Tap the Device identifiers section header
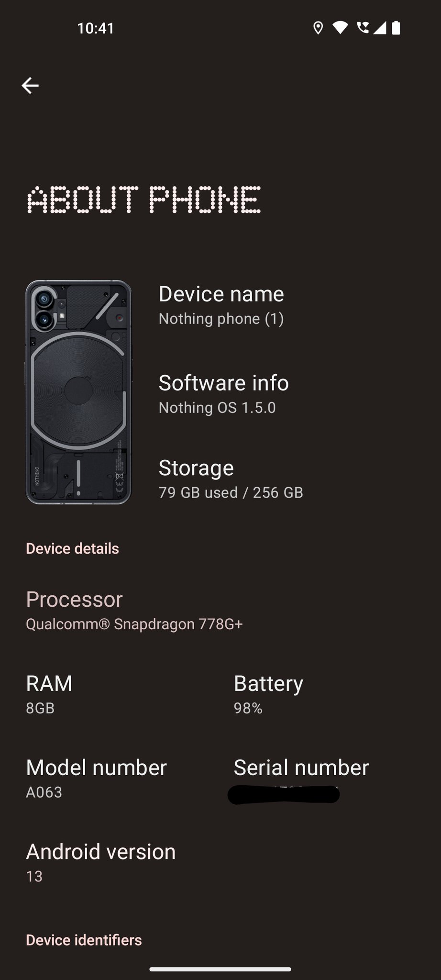Image resolution: width=441 pixels, height=980 pixels. click(x=84, y=940)
